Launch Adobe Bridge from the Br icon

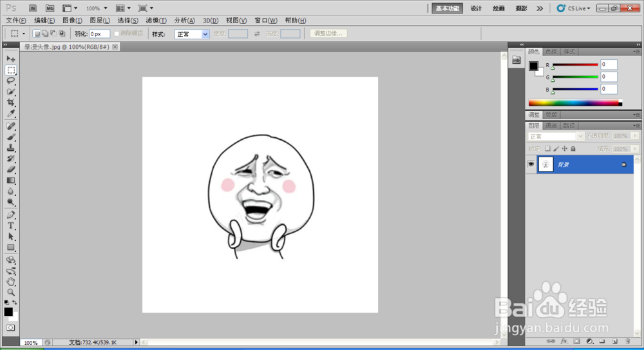coord(32,8)
